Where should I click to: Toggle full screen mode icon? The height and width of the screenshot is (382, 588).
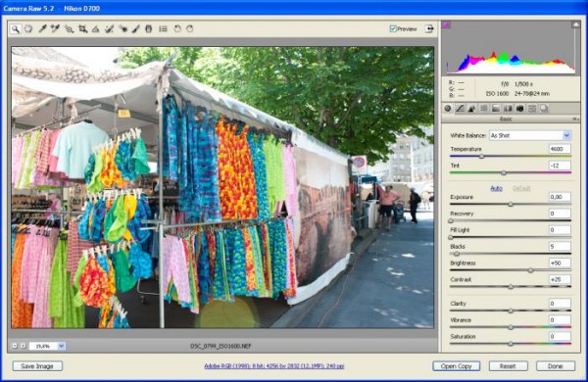click(x=429, y=28)
